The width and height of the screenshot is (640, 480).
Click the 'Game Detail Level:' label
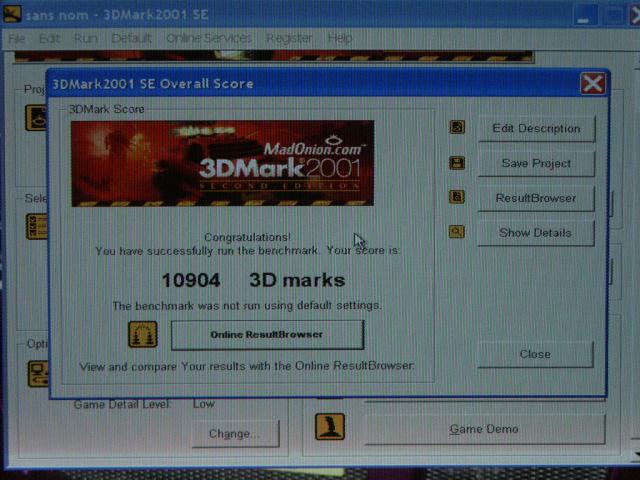click(122, 404)
